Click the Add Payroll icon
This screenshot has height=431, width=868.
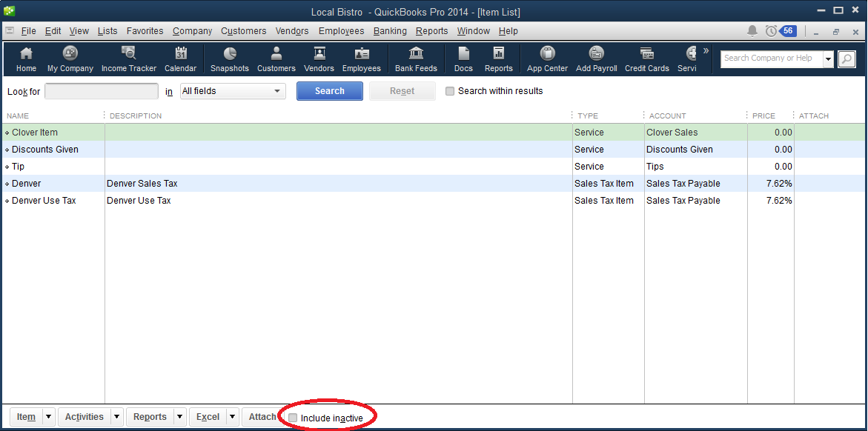point(596,59)
